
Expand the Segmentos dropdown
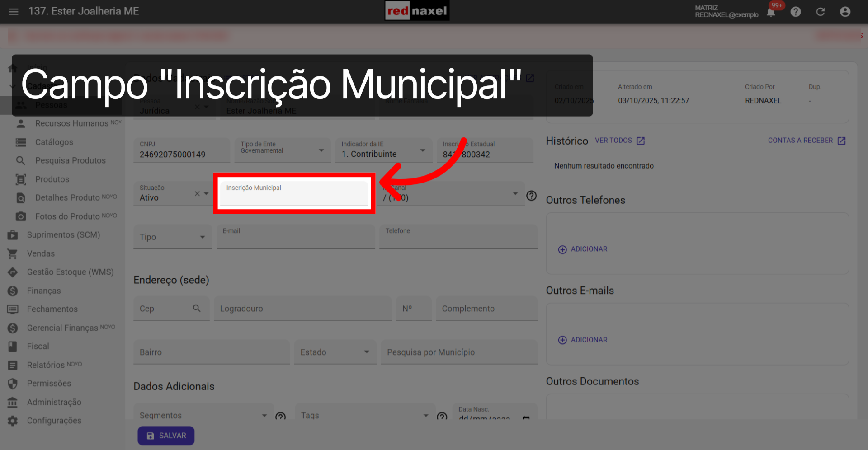(264, 415)
